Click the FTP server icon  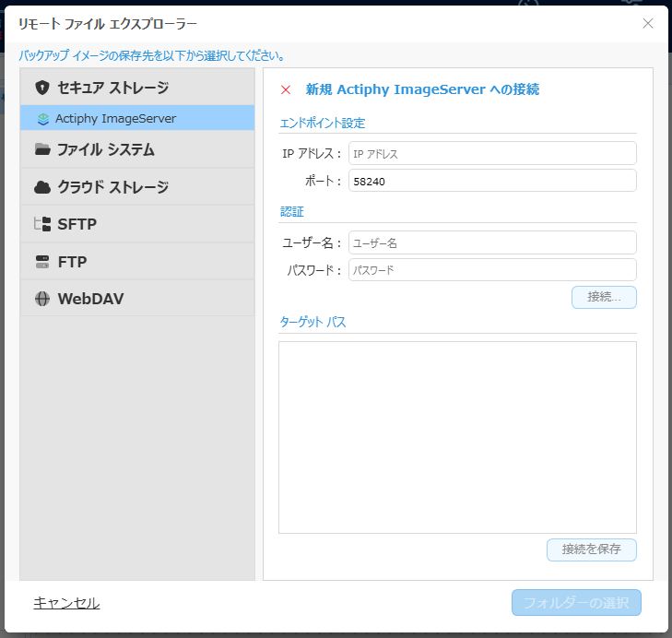pos(42,262)
